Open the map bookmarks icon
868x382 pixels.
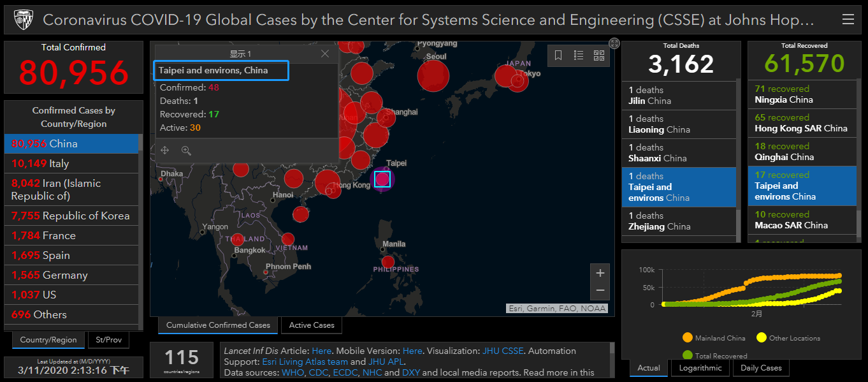pos(558,55)
